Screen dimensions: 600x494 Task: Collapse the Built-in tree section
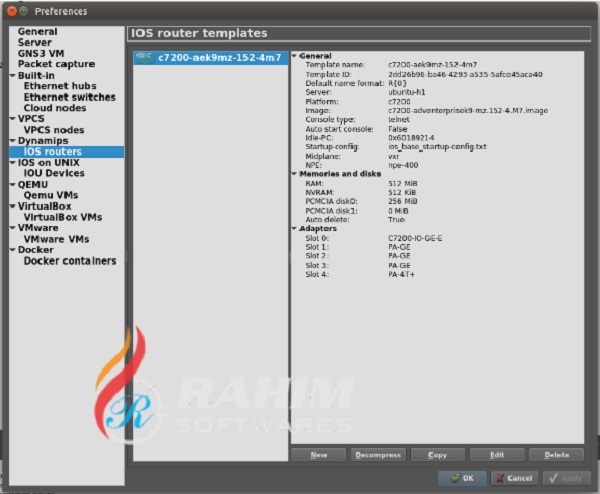pyautogui.click(x=13, y=75)
